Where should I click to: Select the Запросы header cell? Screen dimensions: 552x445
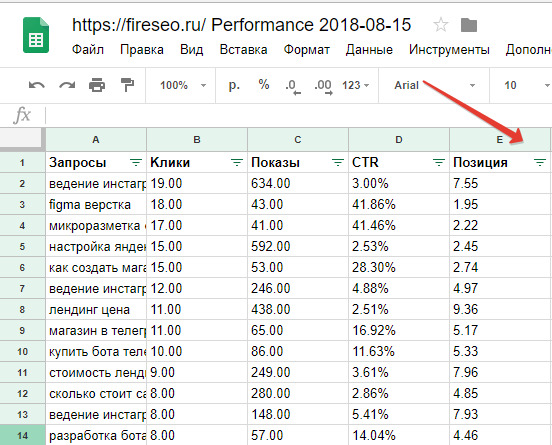[x=96, y=162]
